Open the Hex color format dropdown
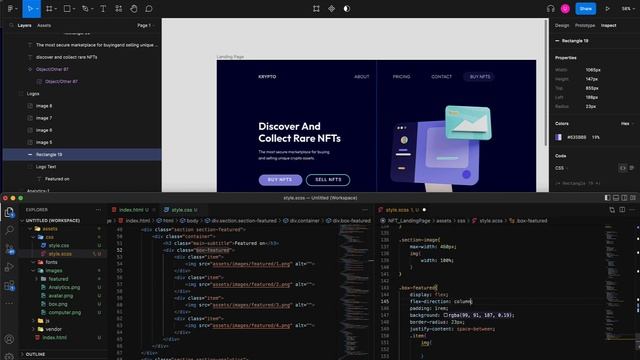 point(627,124)
